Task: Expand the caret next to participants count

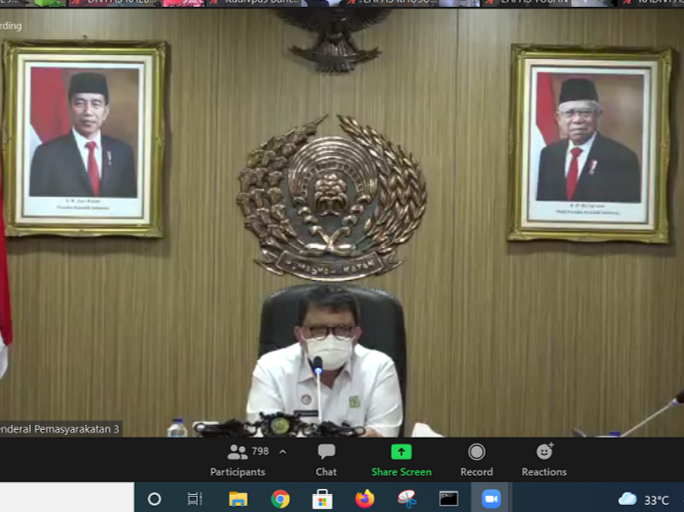Action: point(283,452)
